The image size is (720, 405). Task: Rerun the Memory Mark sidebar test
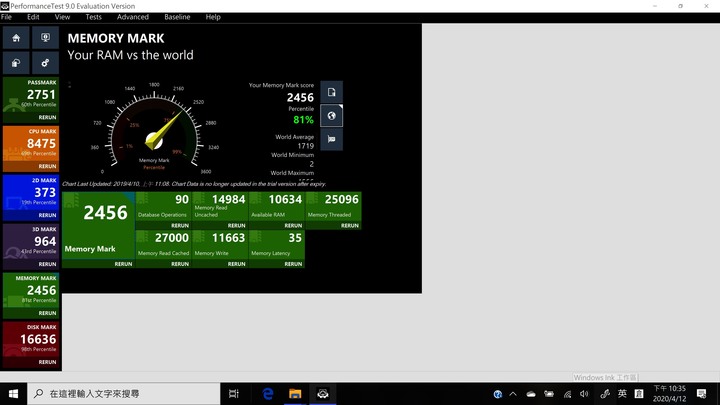(x=47, y=313)
